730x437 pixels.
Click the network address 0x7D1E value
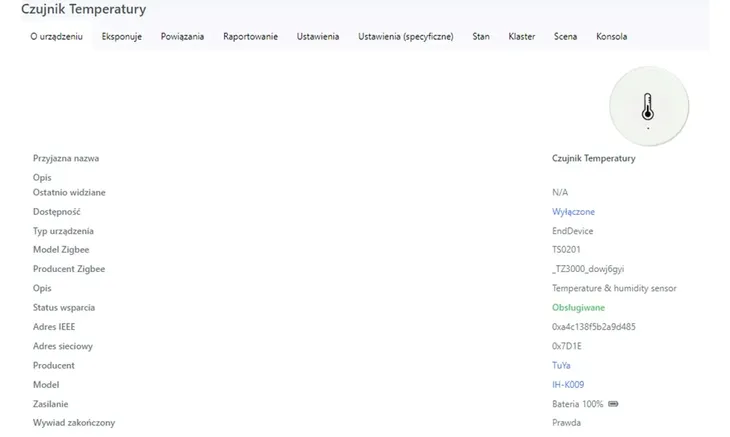coord(567,346)
